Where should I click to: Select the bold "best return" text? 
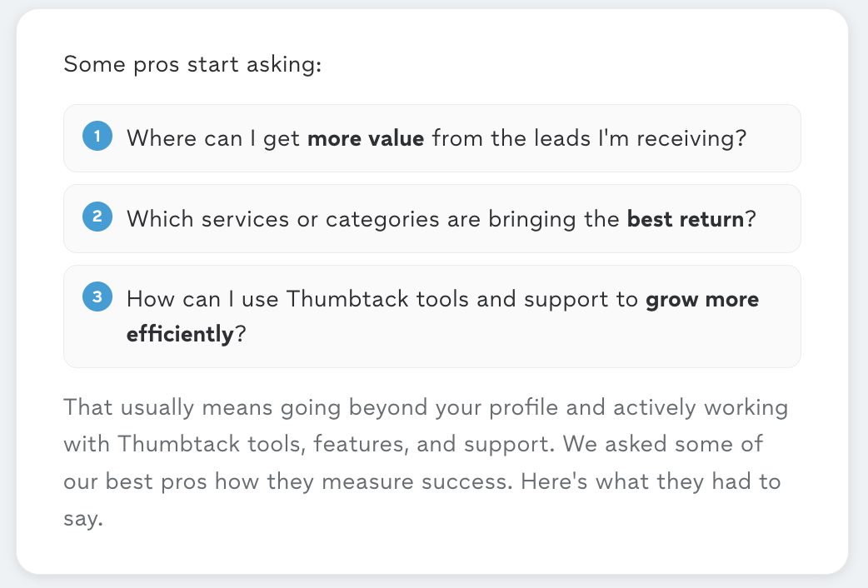686,219
